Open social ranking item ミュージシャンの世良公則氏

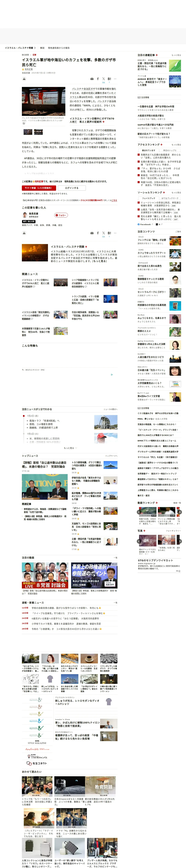(x=160, y=204)
